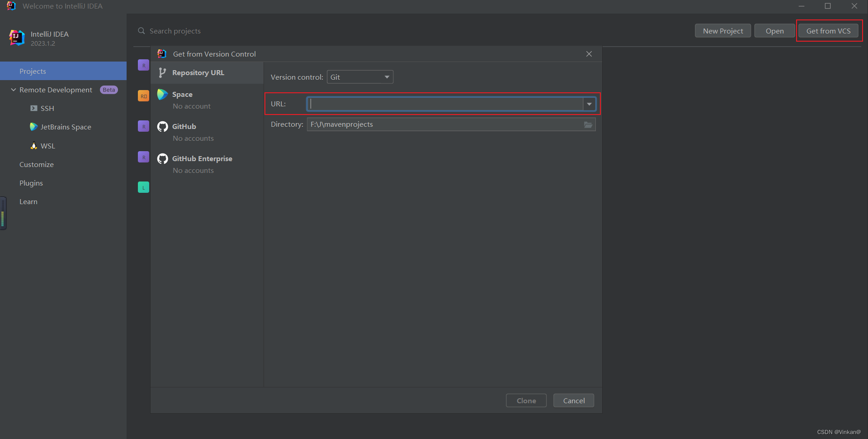868x439 pixels.
Task: Select the WSL penguin icon in sidebar
Action: (x=33, y=146)
